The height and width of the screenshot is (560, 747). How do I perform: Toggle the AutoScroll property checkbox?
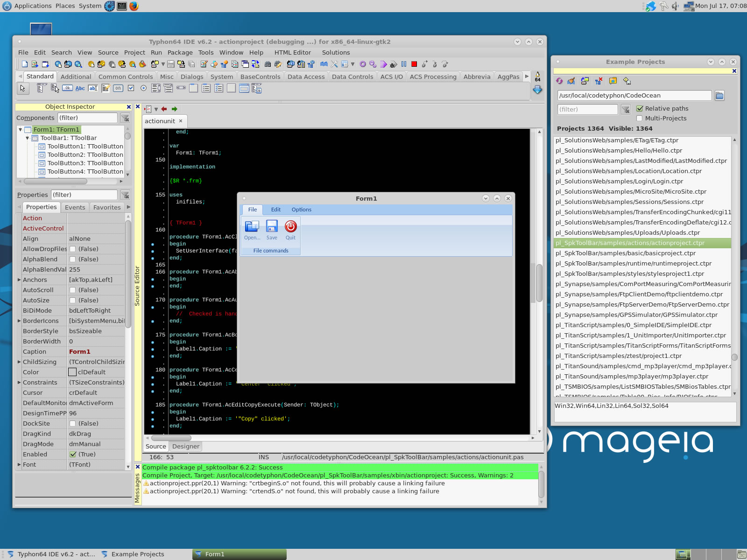(73, 290)
